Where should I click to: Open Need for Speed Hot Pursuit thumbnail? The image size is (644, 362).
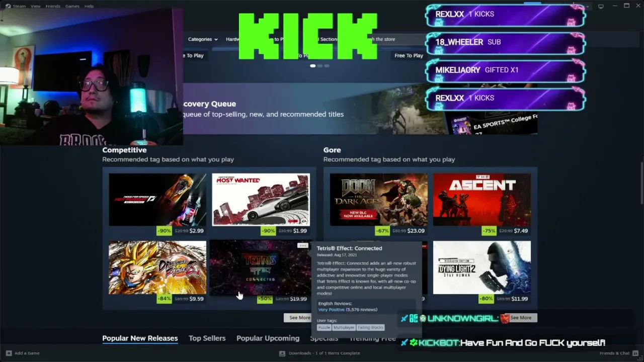[x=157, y=200]
